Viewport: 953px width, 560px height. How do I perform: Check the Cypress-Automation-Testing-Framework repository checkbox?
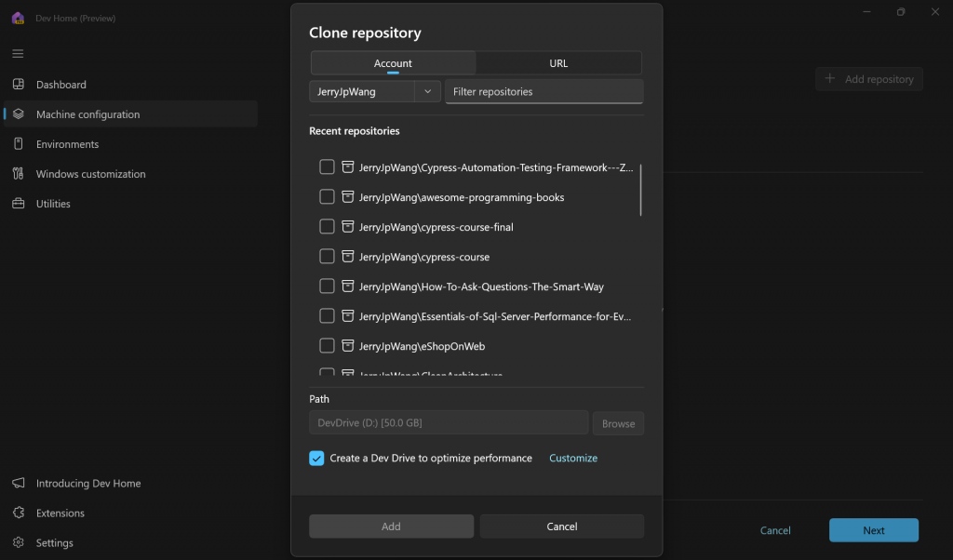click(x=327, y=167)
